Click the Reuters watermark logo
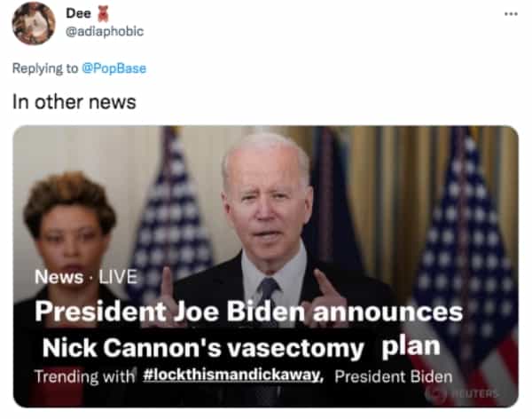Screen dimensions: 532x419 464,393
